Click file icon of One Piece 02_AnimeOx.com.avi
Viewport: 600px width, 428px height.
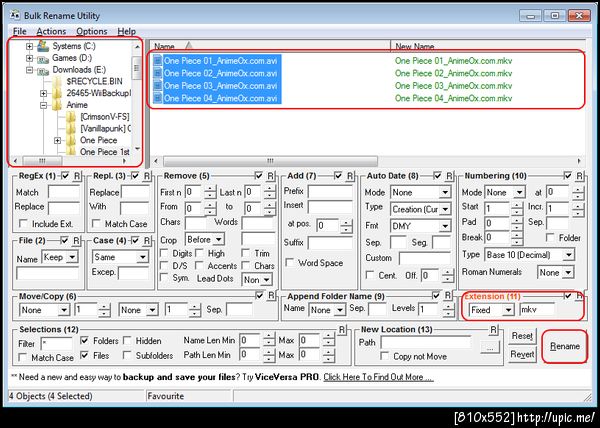(x=158, y=73)
